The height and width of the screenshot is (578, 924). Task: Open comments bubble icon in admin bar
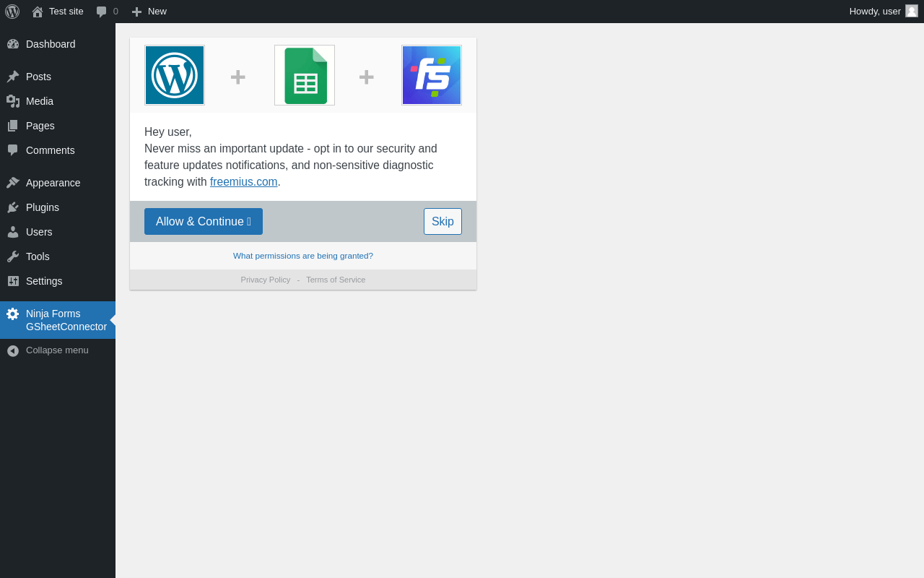coord(102,12)
